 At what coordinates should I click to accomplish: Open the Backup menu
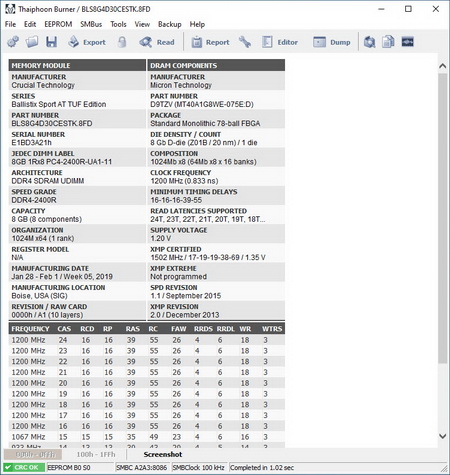pos(169,24)
